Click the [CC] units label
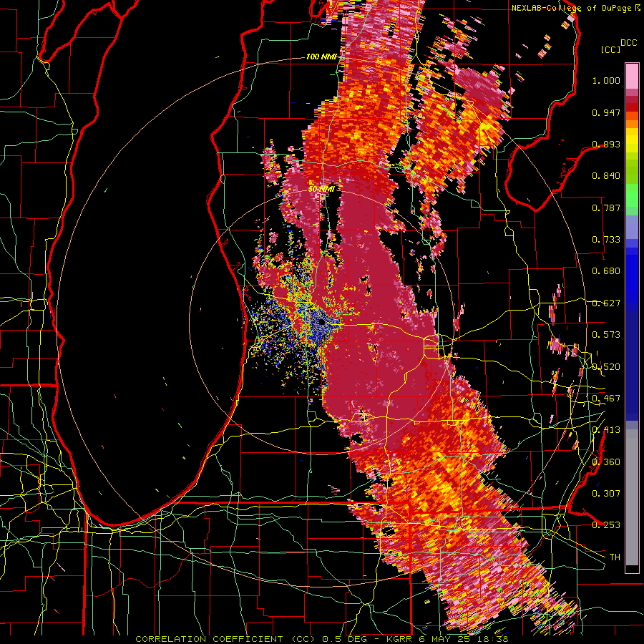This screenshot has height=644, width=644. [610, 49]
